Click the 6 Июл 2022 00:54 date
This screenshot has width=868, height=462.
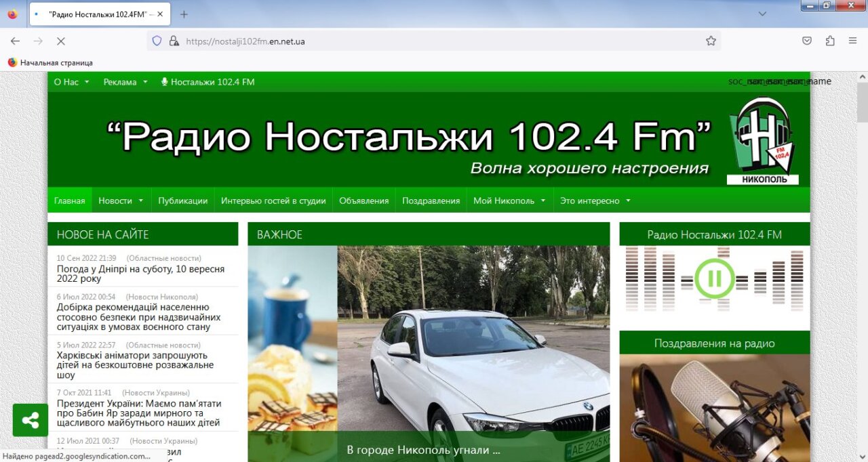pyautogui.click(x=86, y=297)
